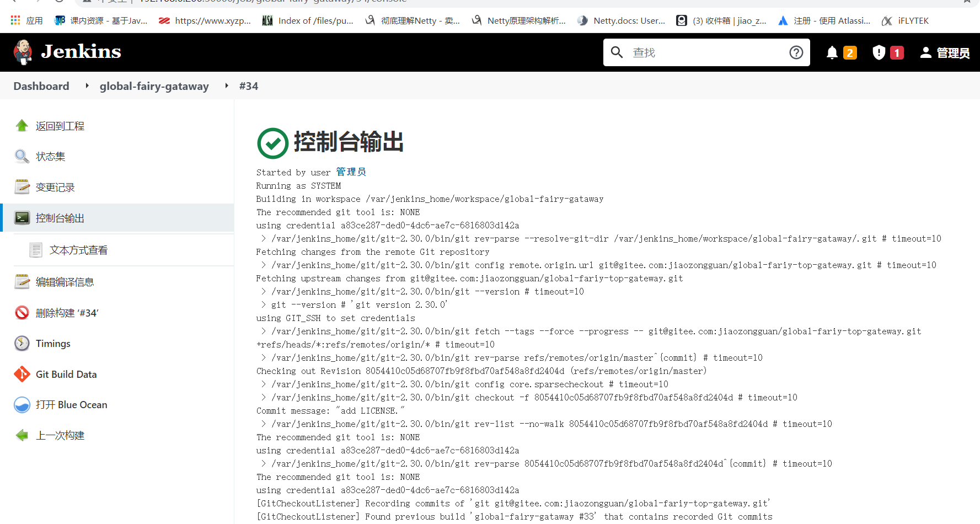Open Git Build Data sidebar item
This screenshot has height=524, width=980.
[x=66, y=375]
